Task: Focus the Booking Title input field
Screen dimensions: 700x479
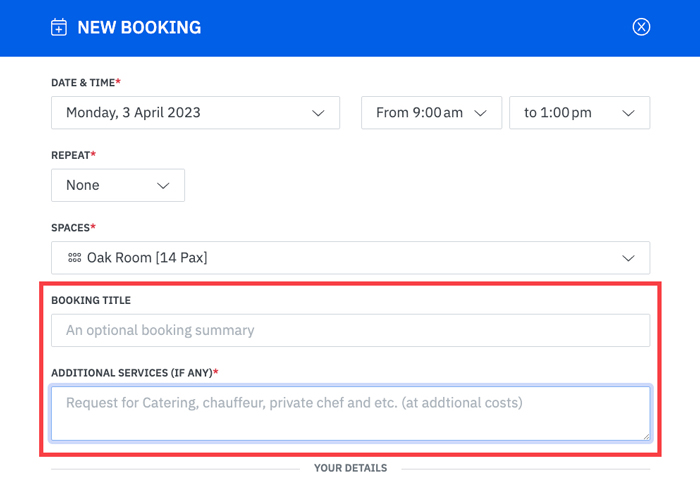Action: 350,330
